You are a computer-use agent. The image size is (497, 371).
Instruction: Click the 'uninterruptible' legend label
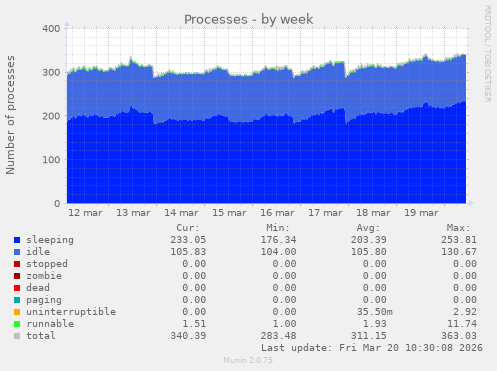[x=71, y=312]
